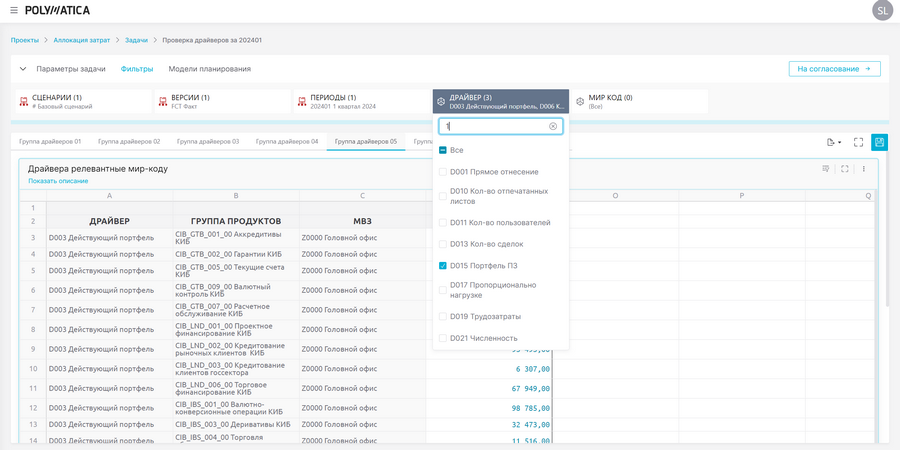Click the На согласование button
Image resolution: width=900 pixels, height=450 pixels.
835,69
